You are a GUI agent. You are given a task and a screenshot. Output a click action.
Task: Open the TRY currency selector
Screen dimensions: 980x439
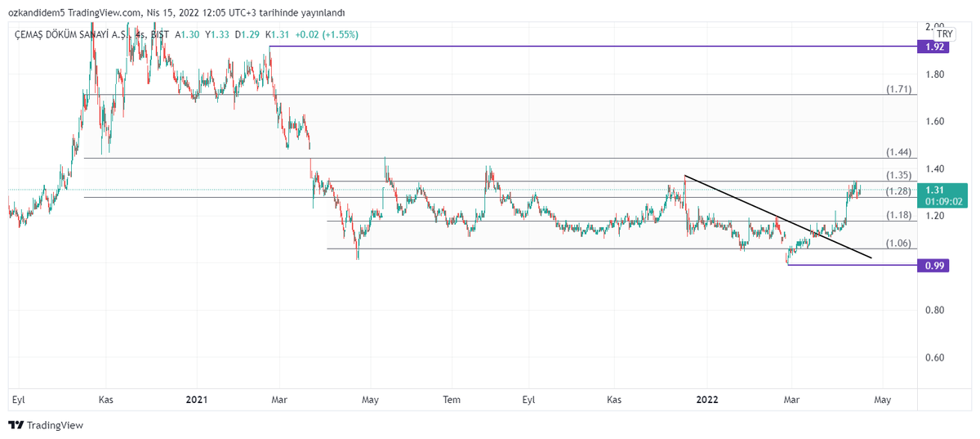pyautogui.click(x=945, y=34)
